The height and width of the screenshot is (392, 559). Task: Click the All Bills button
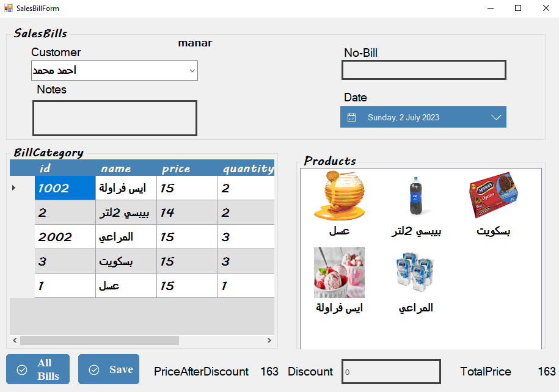pos(37,369)
